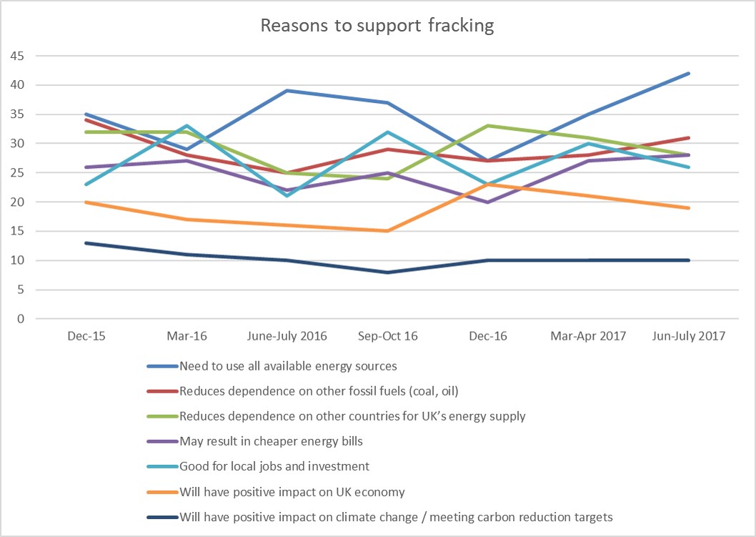This screenshot has width=756, height=537.
Task: Click the "Dec-15" x-axis label
Action: (85, 336)
